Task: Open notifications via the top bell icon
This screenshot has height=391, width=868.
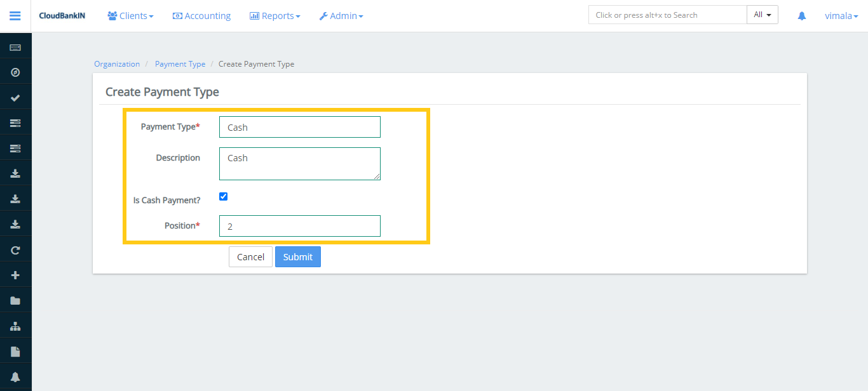Action: pyautogui.click(x=801, y=15)
